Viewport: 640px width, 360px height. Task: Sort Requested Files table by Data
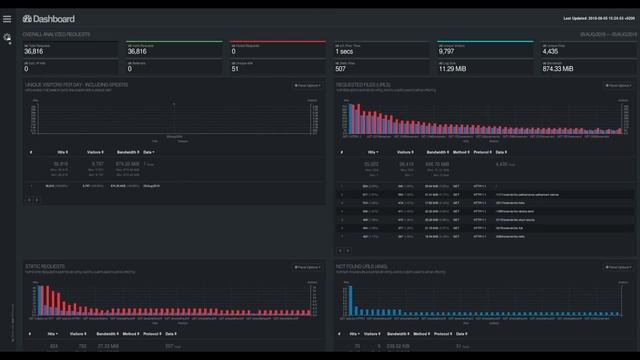pos(501,152)
